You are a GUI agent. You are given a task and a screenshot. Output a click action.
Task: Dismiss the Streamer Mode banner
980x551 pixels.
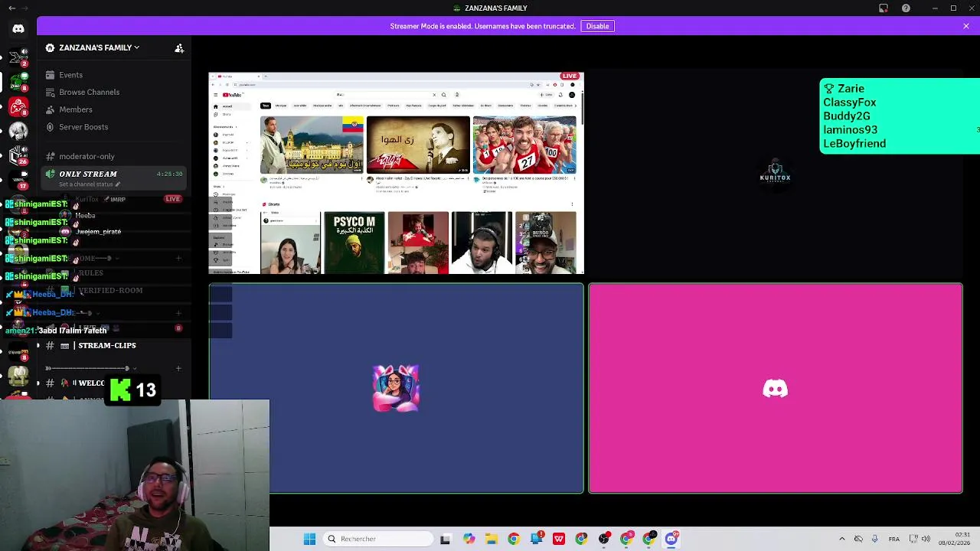tap(966, 26)
